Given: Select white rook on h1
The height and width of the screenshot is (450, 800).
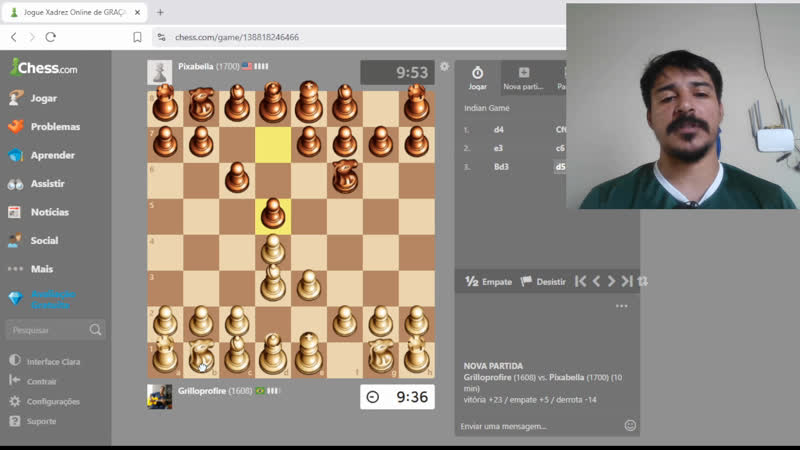Looking at the screenshot, I should (x=417, y=360).
